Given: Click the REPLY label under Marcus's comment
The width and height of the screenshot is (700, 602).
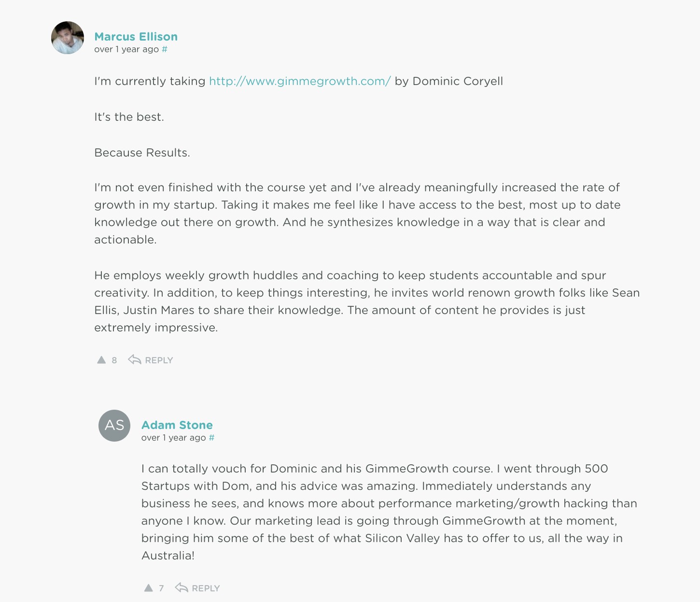Looking at the screenshot, I should pyautogui.click(x=159, y=360).
